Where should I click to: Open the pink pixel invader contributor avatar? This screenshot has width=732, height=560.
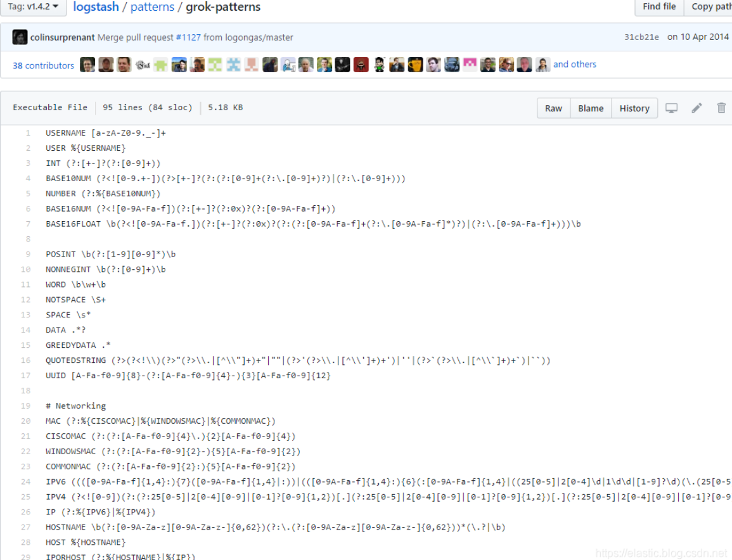point(470,65)
